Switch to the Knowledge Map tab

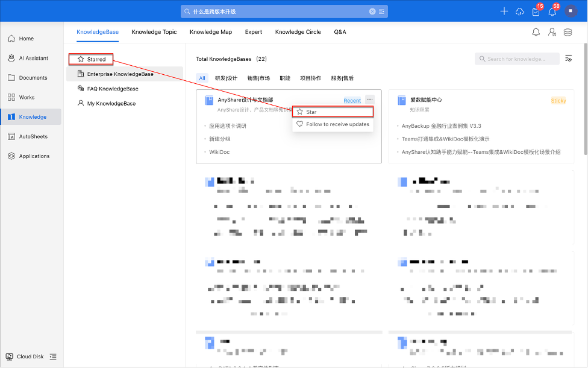[x=211, y=32]
